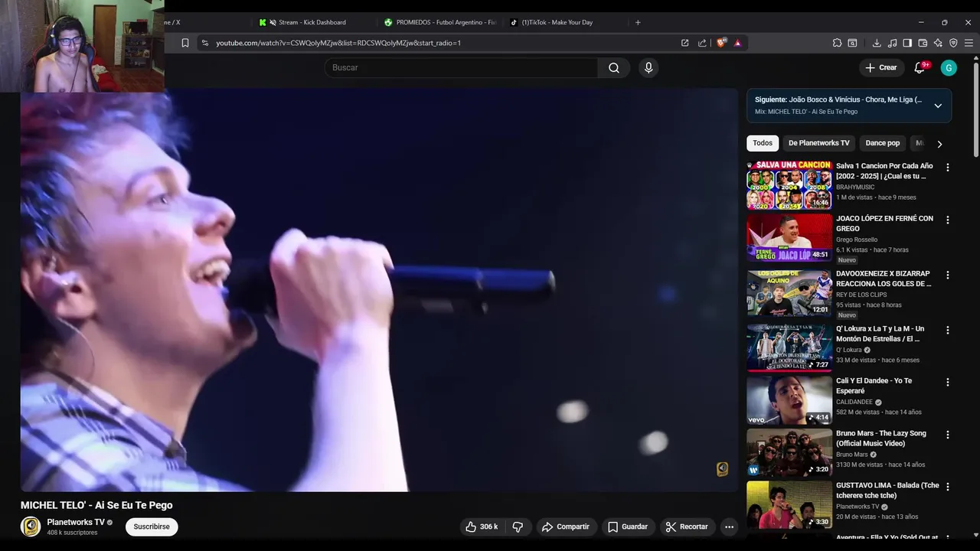
Task: Click muted icon on Kick Dashboard tab
Action: (273, 22)
